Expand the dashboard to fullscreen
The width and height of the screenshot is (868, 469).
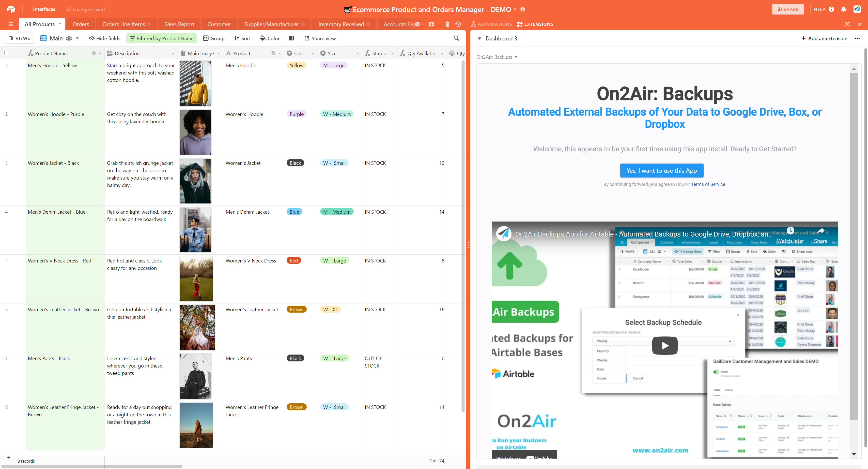[x=847, y=24]
